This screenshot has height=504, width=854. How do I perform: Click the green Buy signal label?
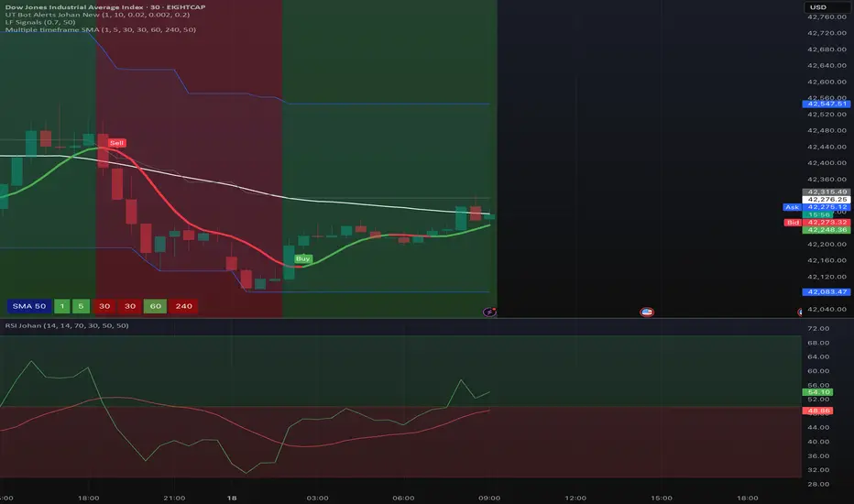[302, 258]
